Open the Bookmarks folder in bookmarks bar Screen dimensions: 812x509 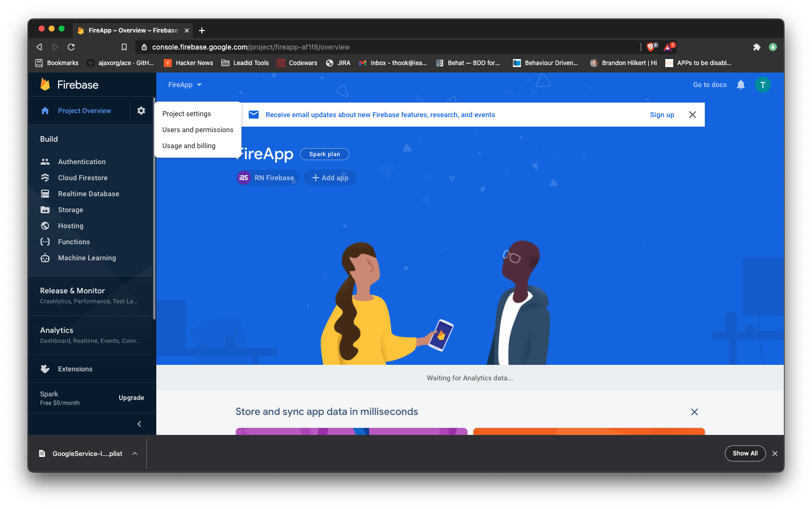57,63
